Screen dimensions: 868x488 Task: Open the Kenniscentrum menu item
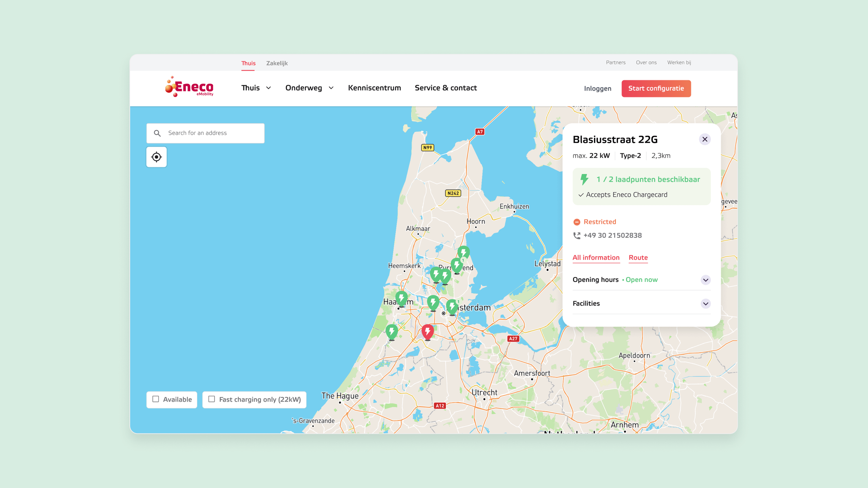pyautogui.click(x=374, y=88)
